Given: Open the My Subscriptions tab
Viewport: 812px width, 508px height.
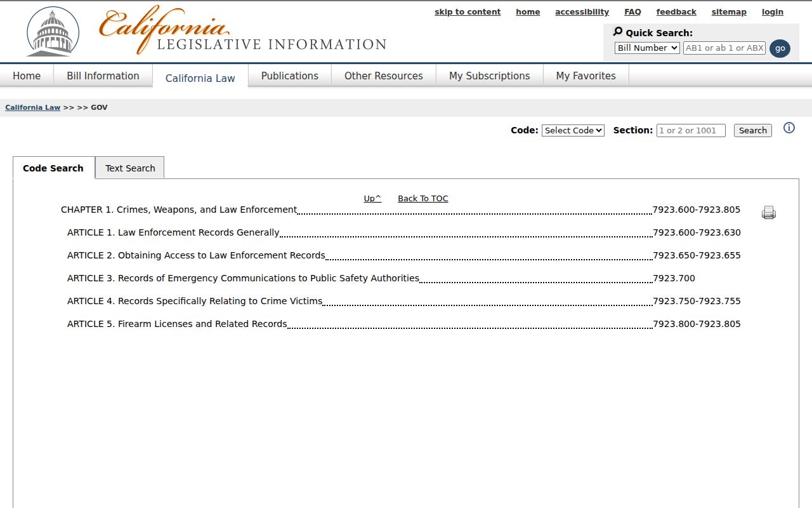Looking at the screenshot, I should click(490, 76).
